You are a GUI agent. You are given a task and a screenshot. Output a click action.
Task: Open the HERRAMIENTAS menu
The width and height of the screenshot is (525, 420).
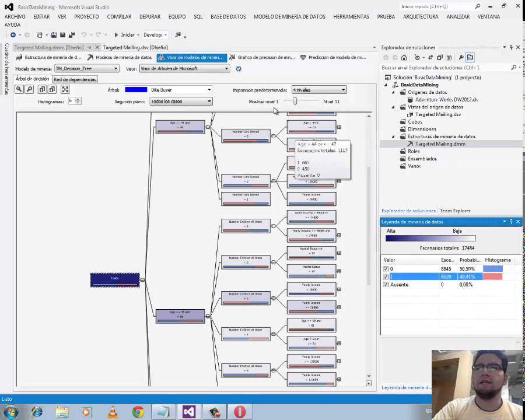351,17
